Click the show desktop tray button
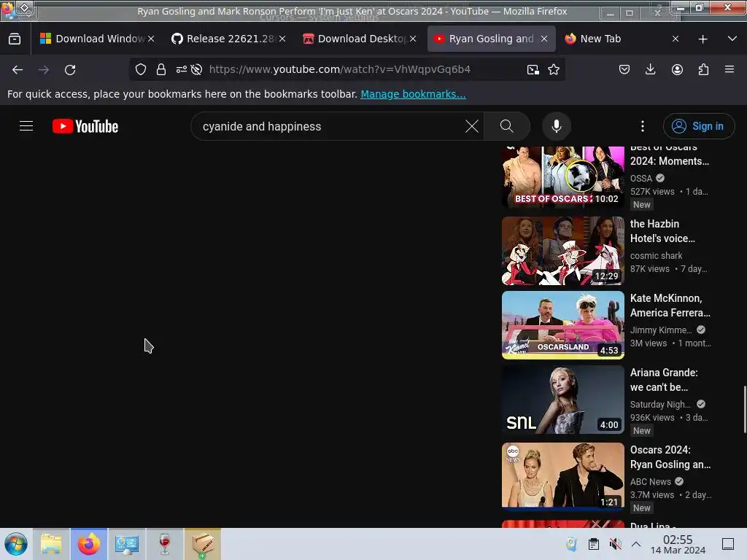 pyautogui.click(x=728, y=544)
